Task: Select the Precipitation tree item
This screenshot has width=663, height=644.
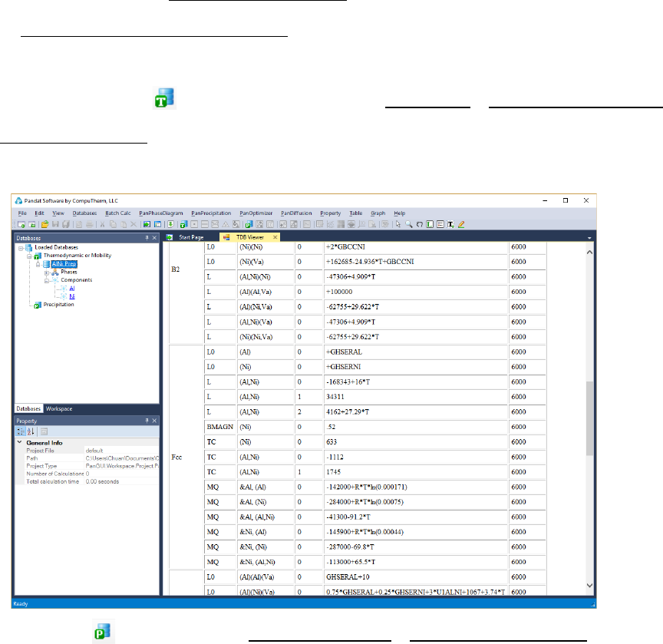Action: coord(59,305)
